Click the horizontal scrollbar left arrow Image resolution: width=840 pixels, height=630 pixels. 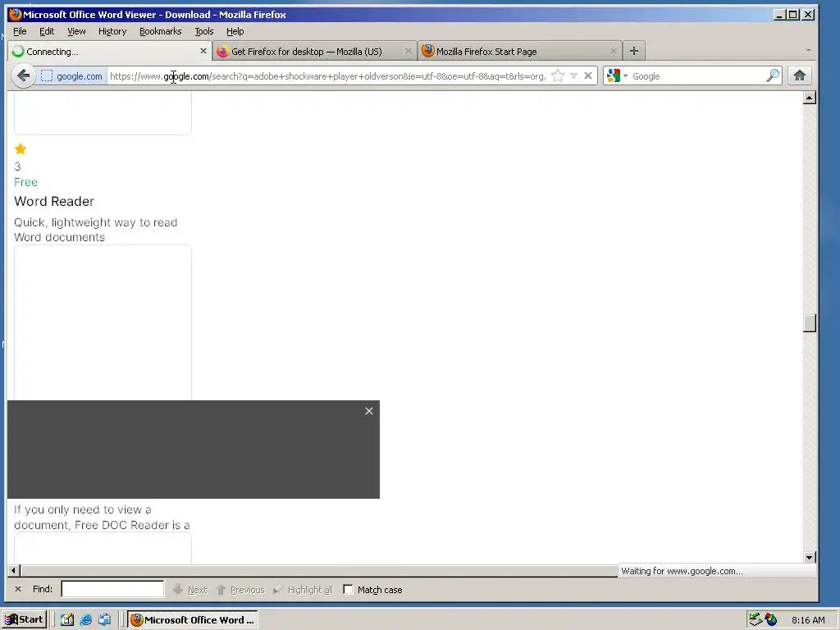(x=15, y=571)
